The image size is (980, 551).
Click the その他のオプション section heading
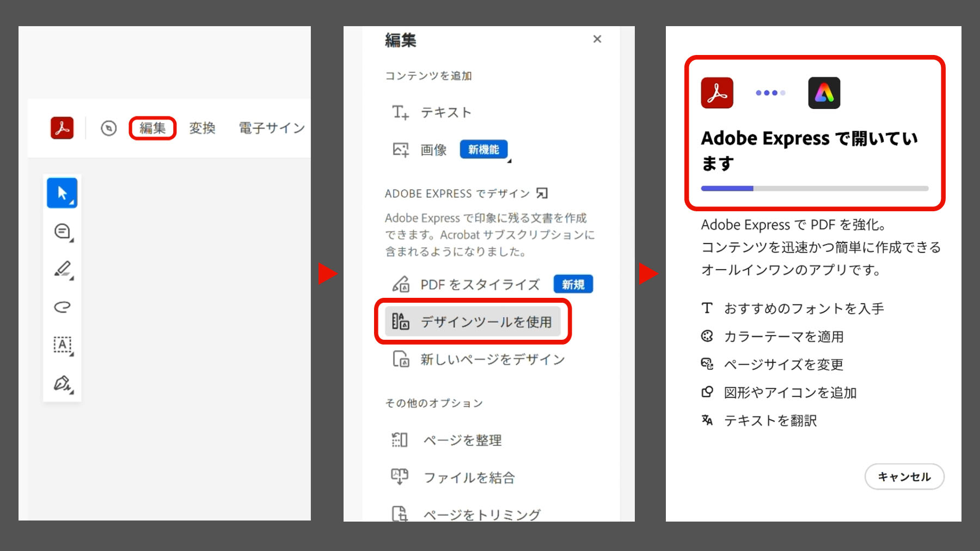point(434,403)
